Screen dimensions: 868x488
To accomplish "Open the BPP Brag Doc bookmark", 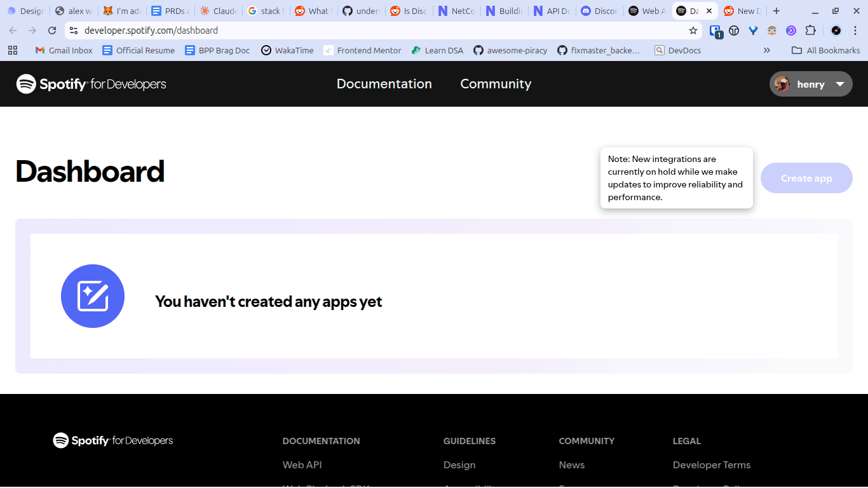I will click(x=217, y=50).
